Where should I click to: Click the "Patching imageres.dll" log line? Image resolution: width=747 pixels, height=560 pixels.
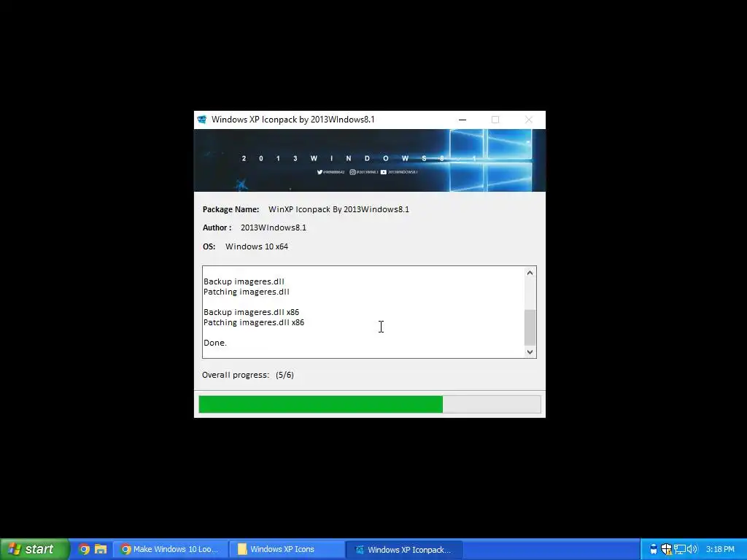pos(247,292)
